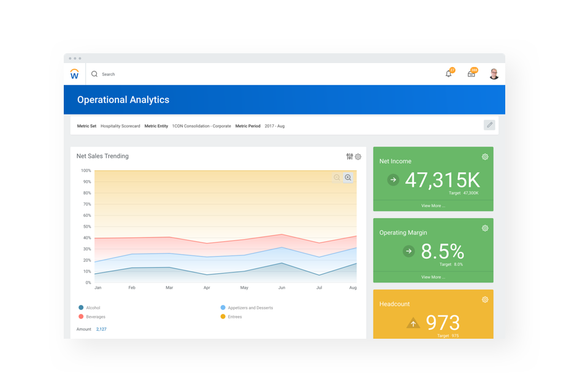Expand View More under Operating Margin

tap(433, 277)
